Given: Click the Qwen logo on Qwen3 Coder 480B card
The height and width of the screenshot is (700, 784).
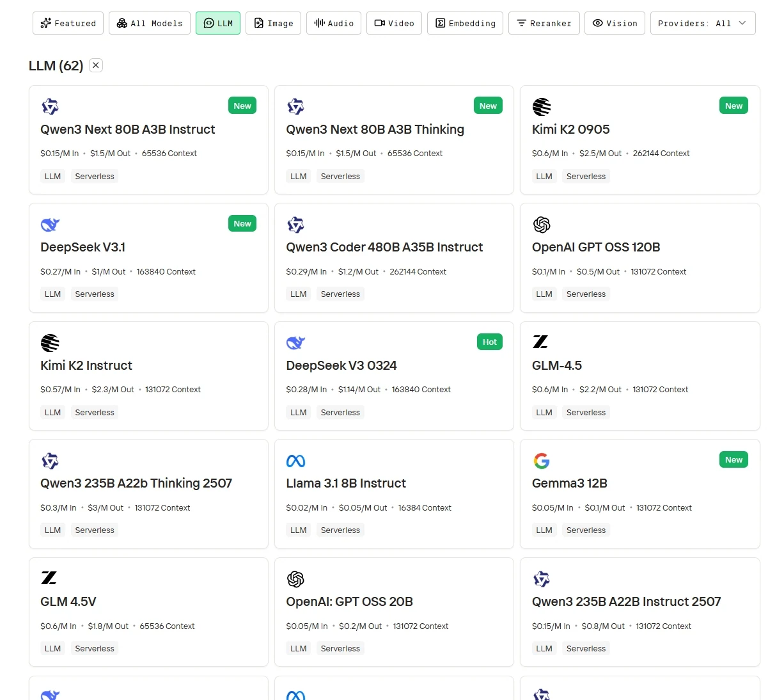Looking at the screenshot, I should coord(295,225).
